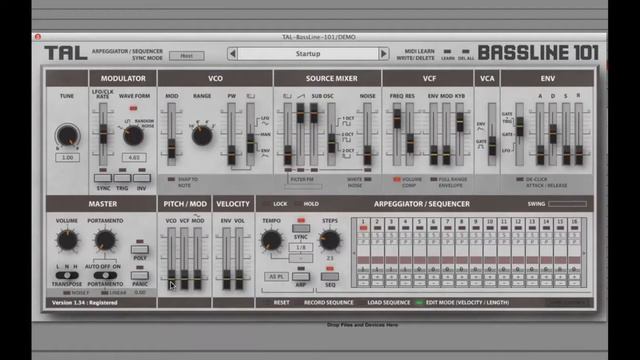Click the MIDI LEARN indicator button
Viewport: 640px width, 360px height.
(x=447, y=51)
